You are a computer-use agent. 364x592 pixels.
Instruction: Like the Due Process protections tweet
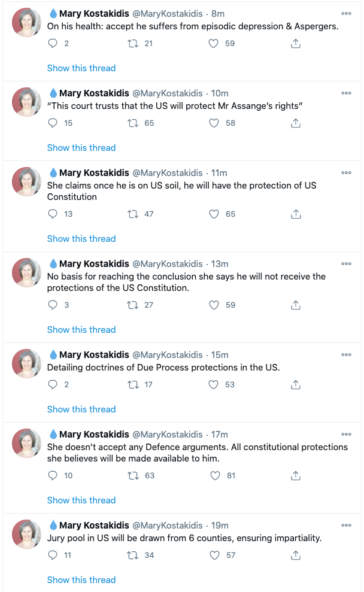(x=214, y=385)
